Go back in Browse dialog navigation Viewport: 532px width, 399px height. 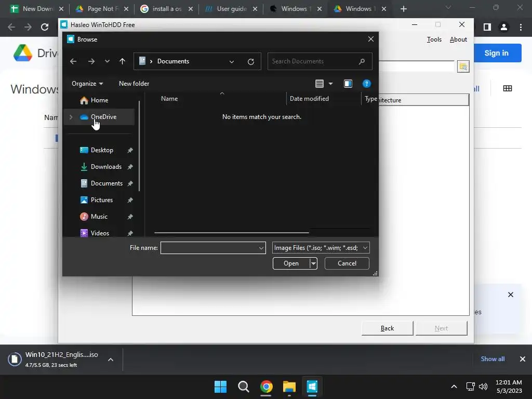pos(73,61)
